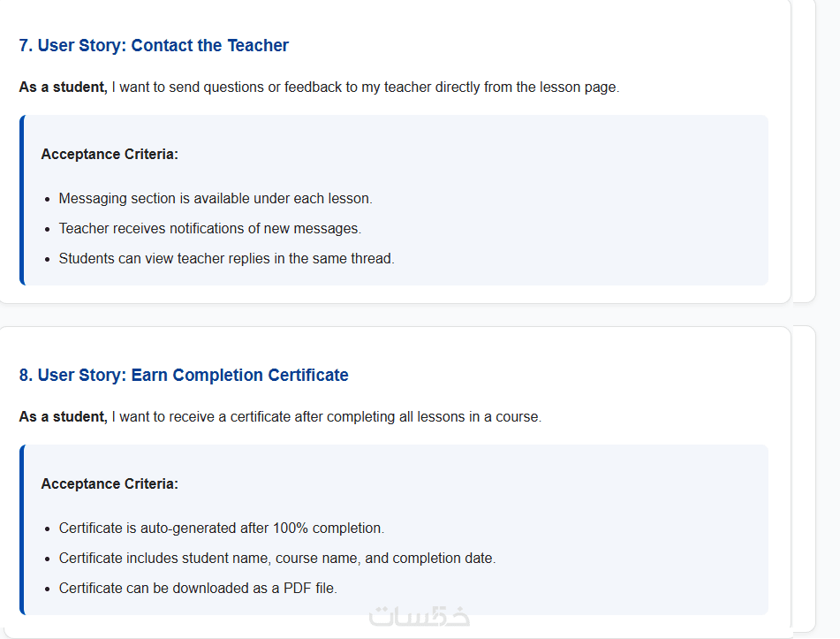The image size is (840, 639).
Task: Click the "Contact the Teacher" user story heading
Action: point(154,45)
